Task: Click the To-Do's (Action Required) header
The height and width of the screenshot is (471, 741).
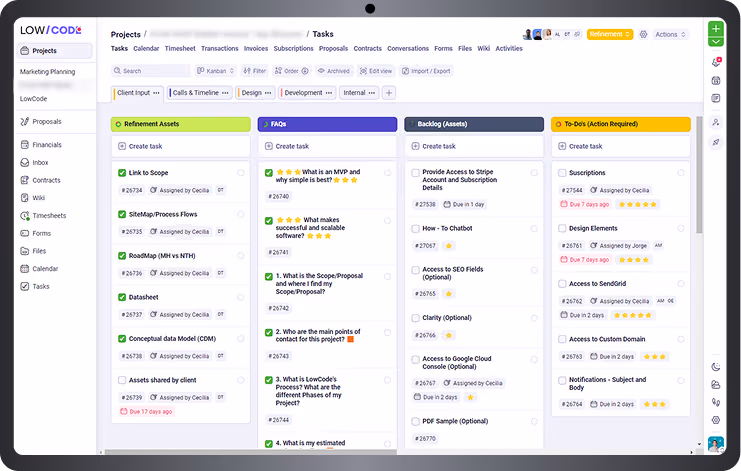Action: pyautogui.click(x=621, y=124)
